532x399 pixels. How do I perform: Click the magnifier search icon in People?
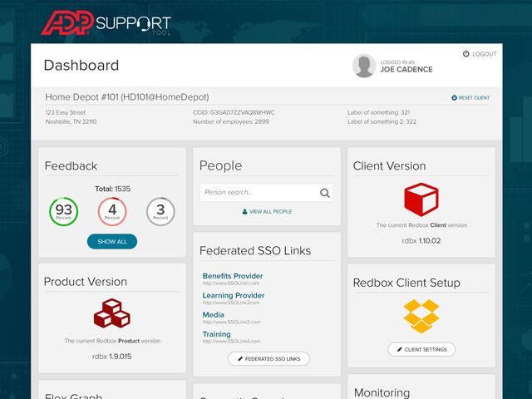325,193
